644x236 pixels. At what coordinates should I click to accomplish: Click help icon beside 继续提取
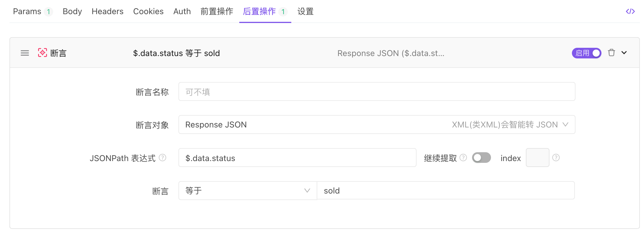coord(463,158)
